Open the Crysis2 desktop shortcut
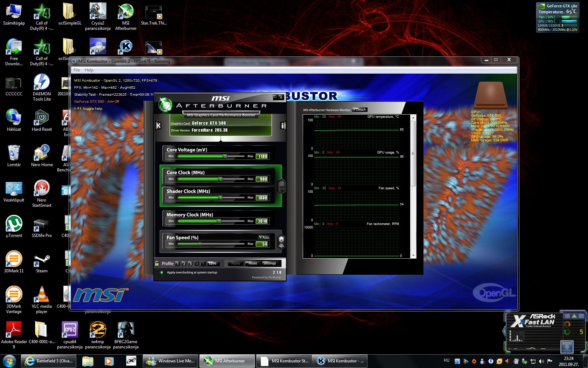Screen dimensions: 588x368 click(98, 17)
